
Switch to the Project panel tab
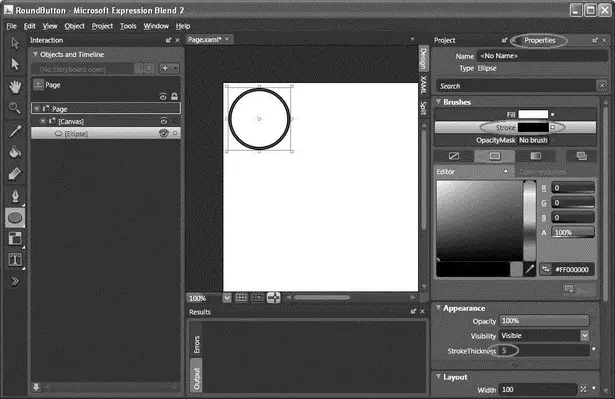[444, 40]
